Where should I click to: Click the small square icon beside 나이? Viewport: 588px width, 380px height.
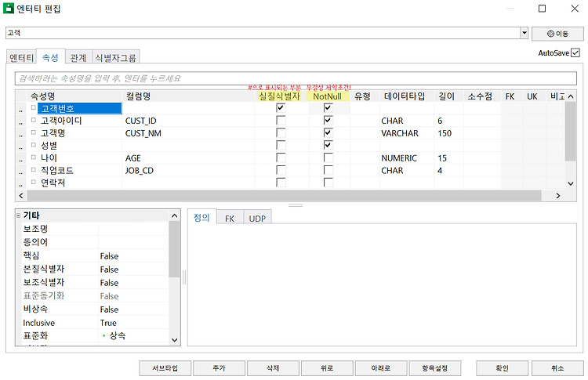point(34,157)
